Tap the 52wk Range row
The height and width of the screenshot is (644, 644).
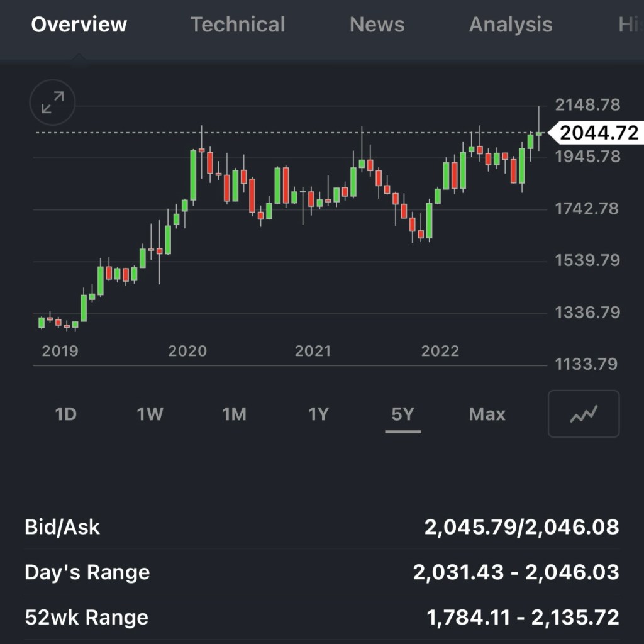point(322,618)
